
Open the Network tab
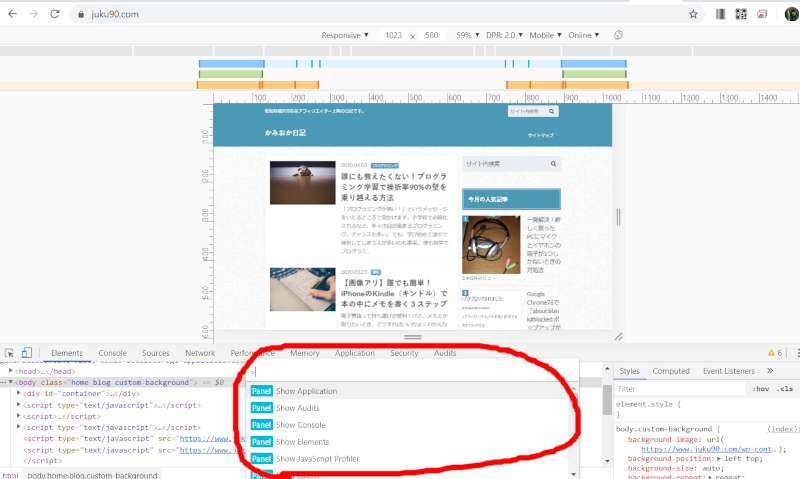200,353
